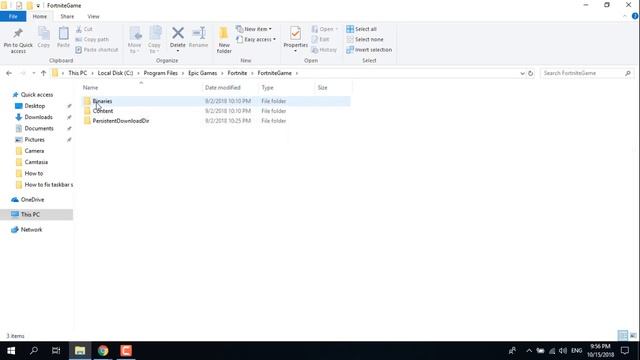640x360 pixels.
Task: Open Downloads in navigation pane
Action: pyautogui.click(x=38, y=117)
